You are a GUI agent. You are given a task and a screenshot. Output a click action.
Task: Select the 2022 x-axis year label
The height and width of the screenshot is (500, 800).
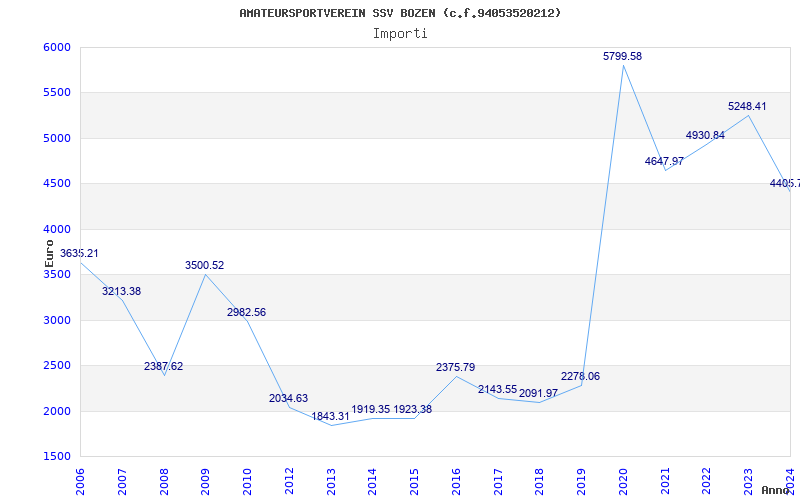click(707, 481)
